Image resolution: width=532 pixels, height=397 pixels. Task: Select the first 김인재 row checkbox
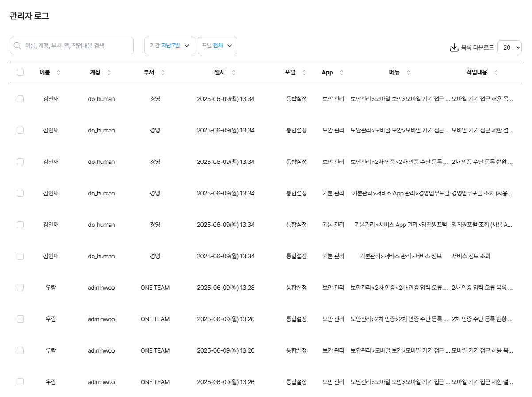(x=20, y=99)
